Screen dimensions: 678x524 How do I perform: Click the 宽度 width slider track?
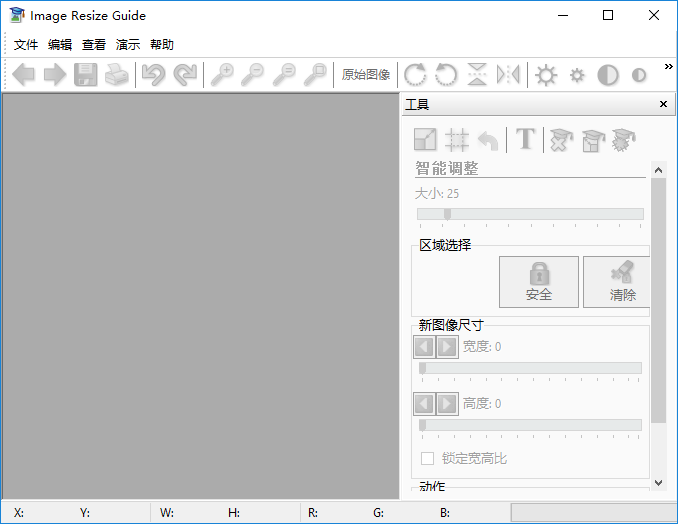[x=530, y=368]
